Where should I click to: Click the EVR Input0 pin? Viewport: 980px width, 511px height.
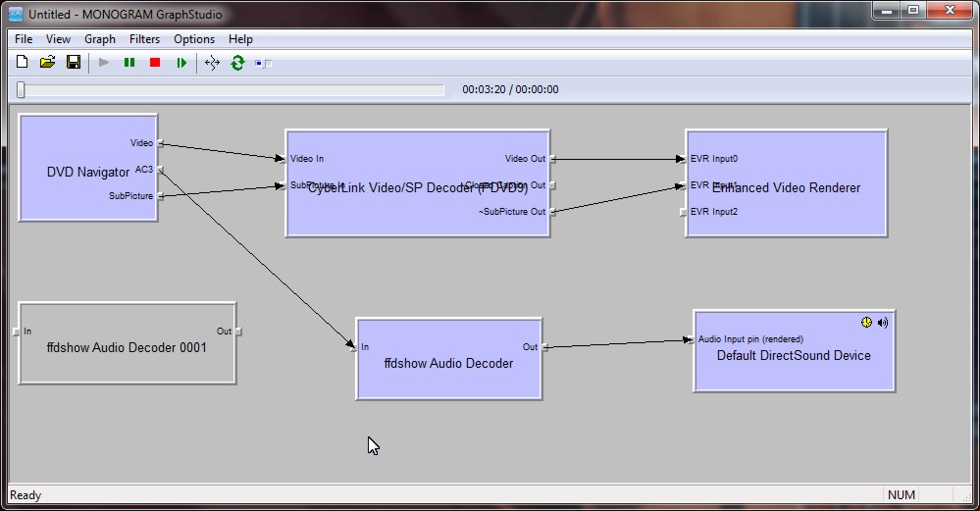click(683, 159)
